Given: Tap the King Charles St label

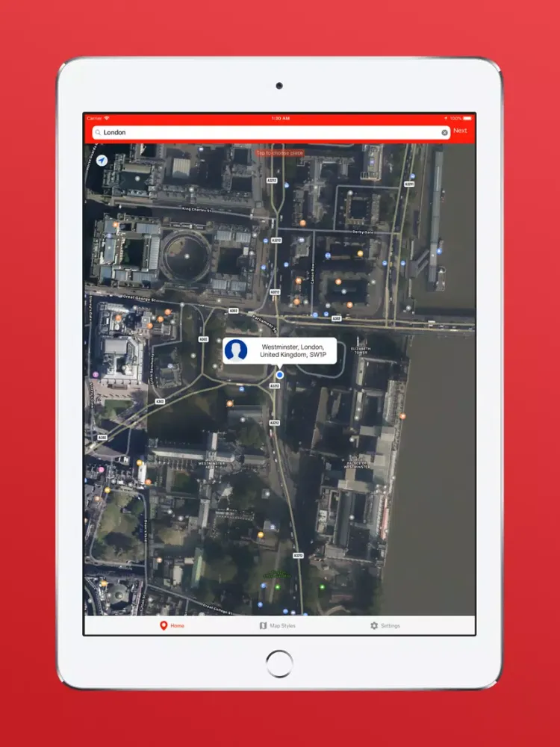Looking at the screenshot, I should [x=196, y=209].
